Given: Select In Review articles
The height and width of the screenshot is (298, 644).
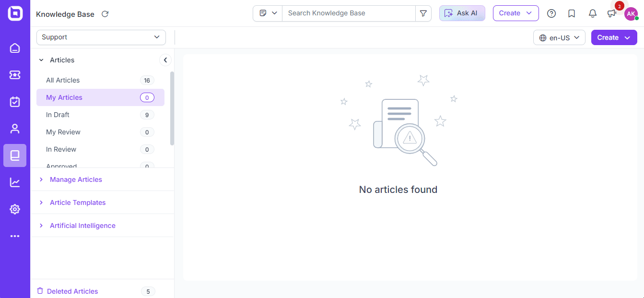Looking at the screenshot, I should tap(100, 149).
